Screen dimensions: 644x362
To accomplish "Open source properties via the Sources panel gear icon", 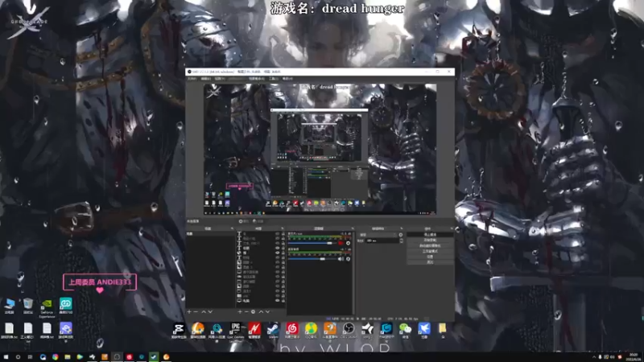I will click(253, 312).
